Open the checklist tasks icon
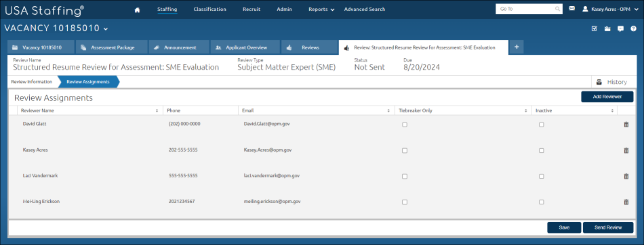 click(x=595, y=28)
